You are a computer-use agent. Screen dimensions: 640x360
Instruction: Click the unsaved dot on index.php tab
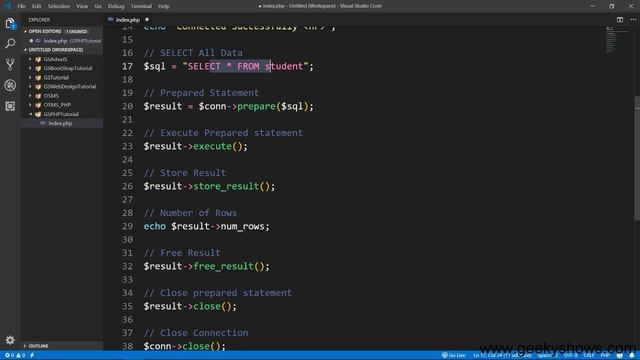[147, 20]
